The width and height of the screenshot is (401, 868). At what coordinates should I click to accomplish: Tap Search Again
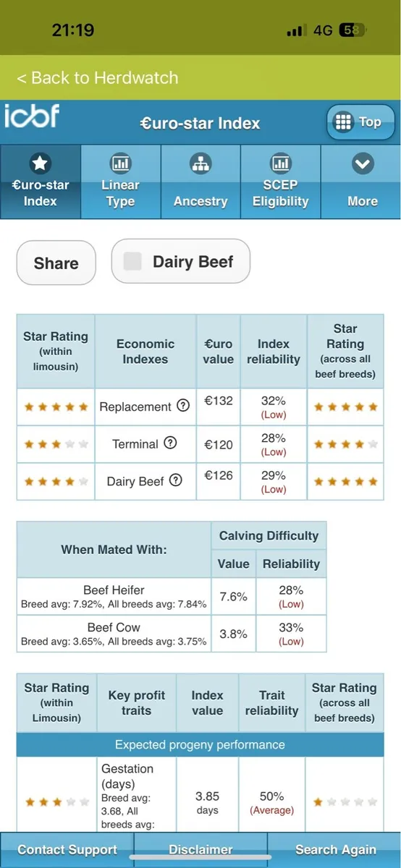(335, 850)
